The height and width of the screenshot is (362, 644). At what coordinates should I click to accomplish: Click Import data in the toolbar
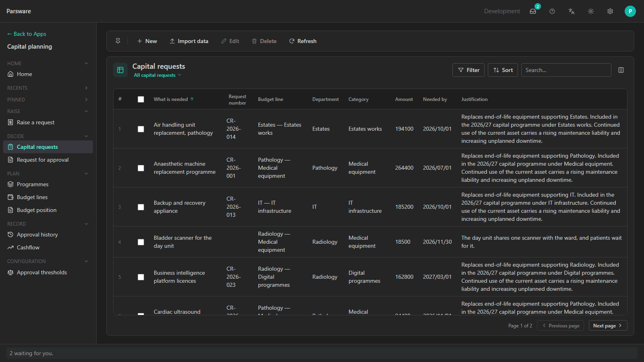tap(189, 41)
